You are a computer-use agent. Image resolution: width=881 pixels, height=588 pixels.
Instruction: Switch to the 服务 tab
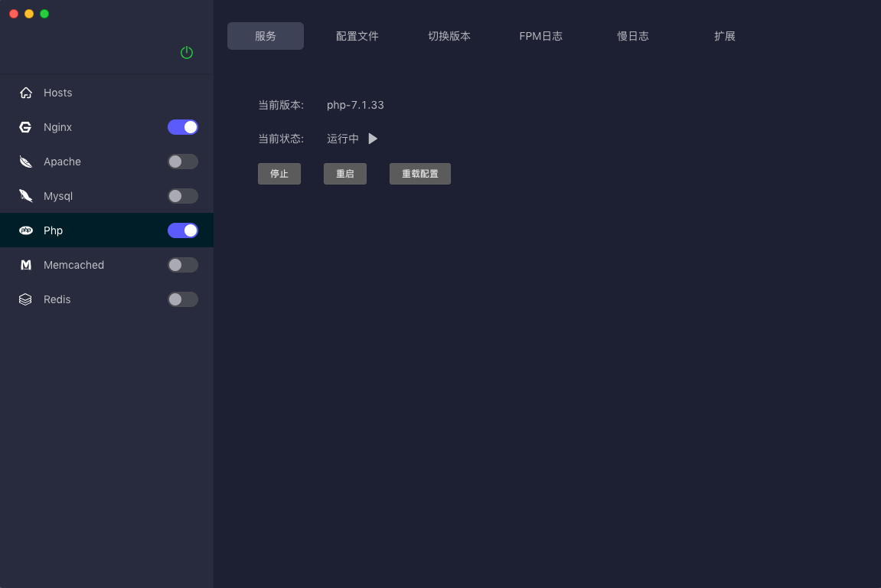point(266,36)
